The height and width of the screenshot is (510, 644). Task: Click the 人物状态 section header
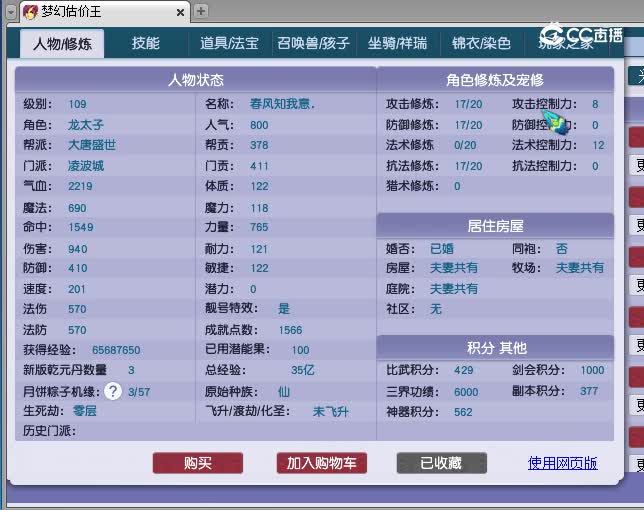click(196, 80)
